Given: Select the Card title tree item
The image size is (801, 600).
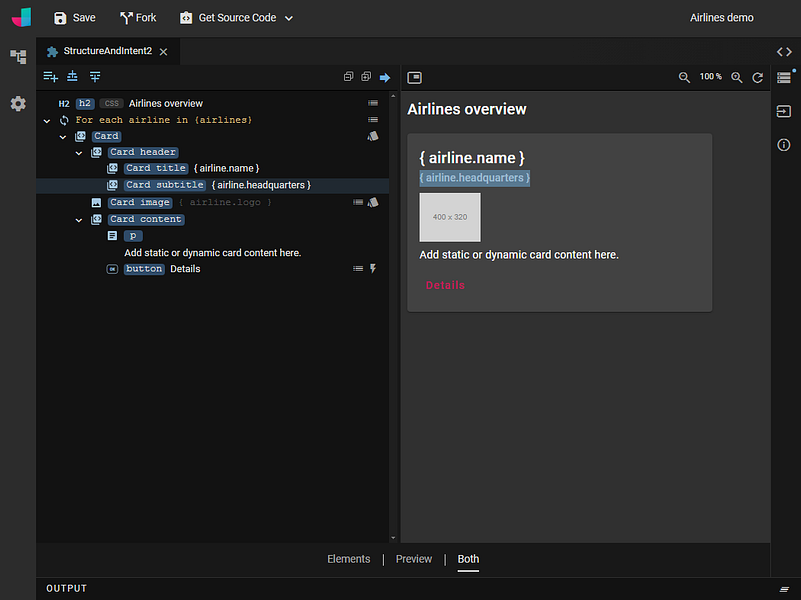Looking at the screenshot, I should (x=156, y=169).
